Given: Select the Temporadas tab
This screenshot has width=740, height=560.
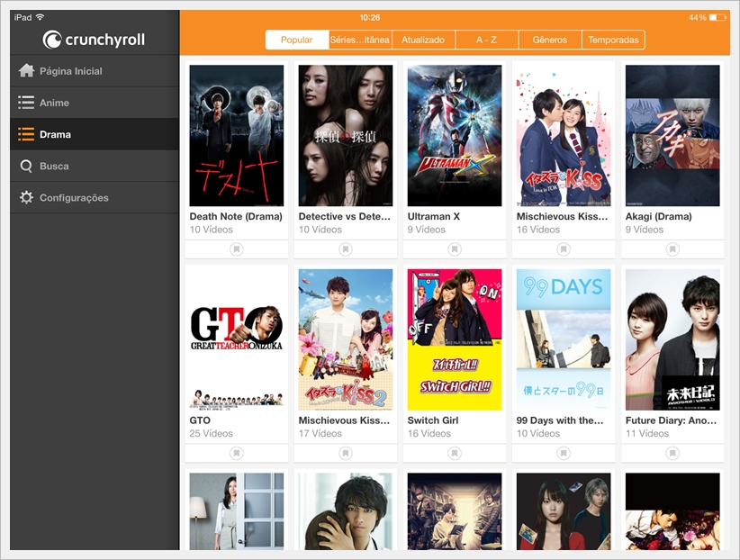Looking at the screenshot, I should tap(614, 40).
